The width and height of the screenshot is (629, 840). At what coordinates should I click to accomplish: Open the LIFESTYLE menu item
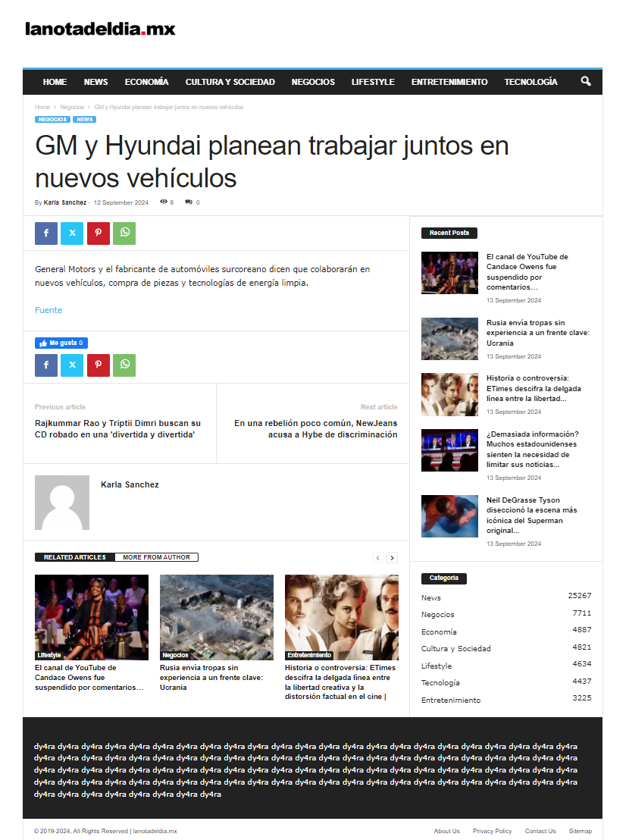[x=373, y=82]
